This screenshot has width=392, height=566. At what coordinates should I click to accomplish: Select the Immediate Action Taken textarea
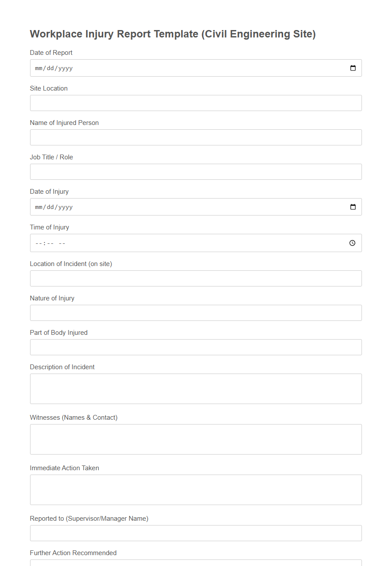click(x=196, y=489)
